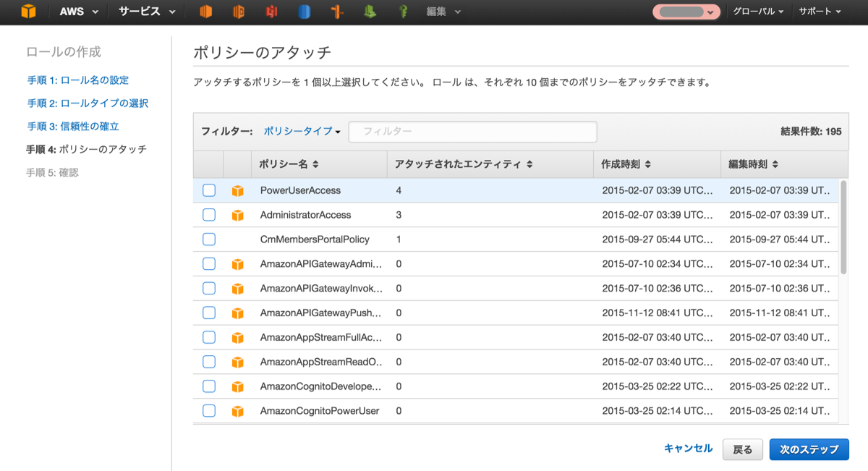Check the PowerUserAccess policy checkbox
Screen dimensions: 868x471
pos(209,190)
